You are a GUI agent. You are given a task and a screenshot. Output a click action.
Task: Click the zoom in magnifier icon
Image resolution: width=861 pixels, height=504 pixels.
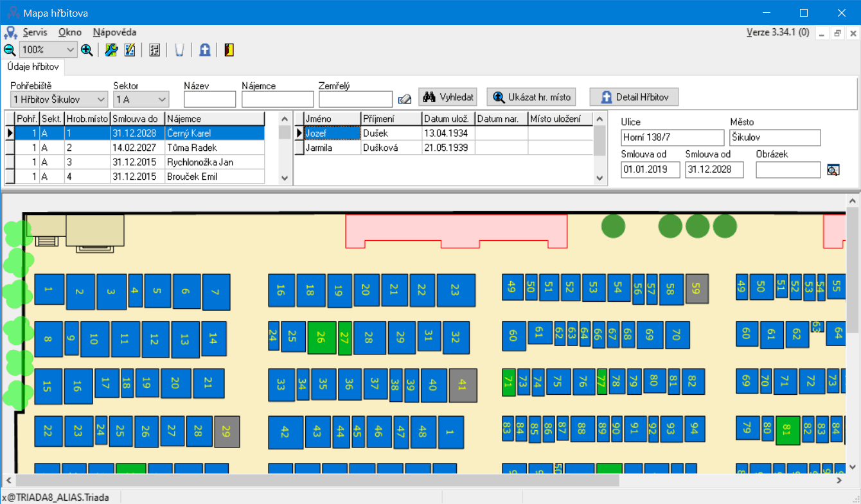click(87, 50)
